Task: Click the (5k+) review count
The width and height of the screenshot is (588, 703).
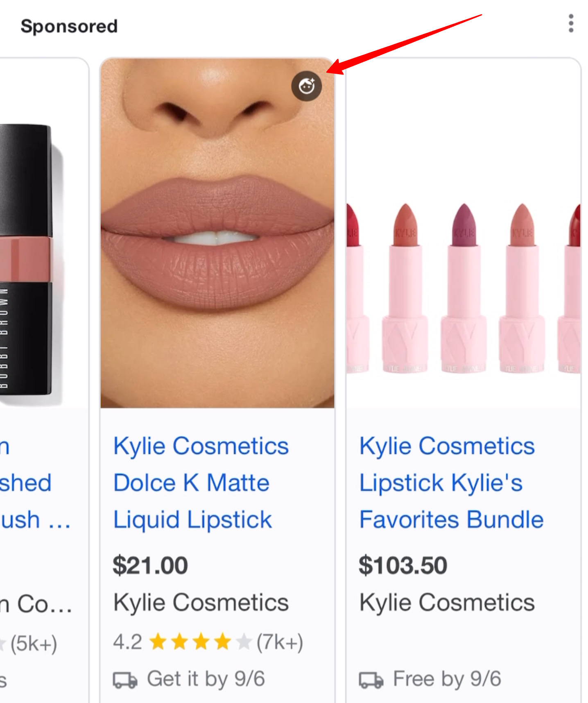Action: (34, 644)
